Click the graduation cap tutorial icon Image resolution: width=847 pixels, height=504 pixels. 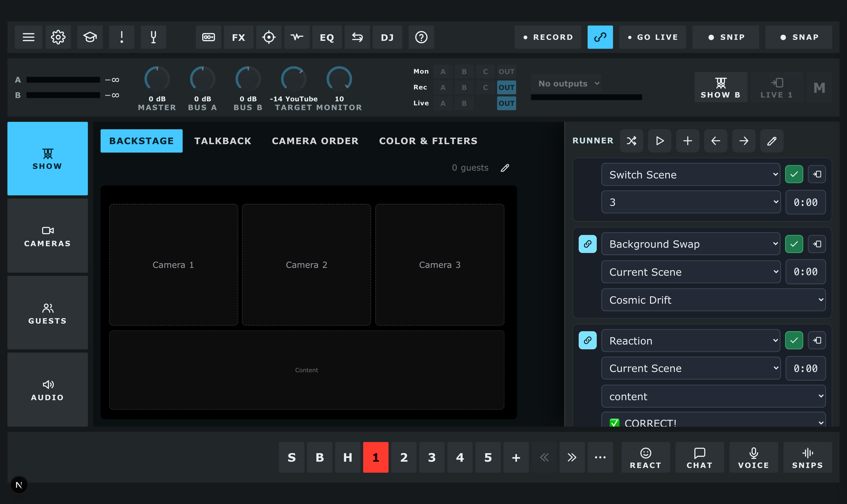coord(90,37)
